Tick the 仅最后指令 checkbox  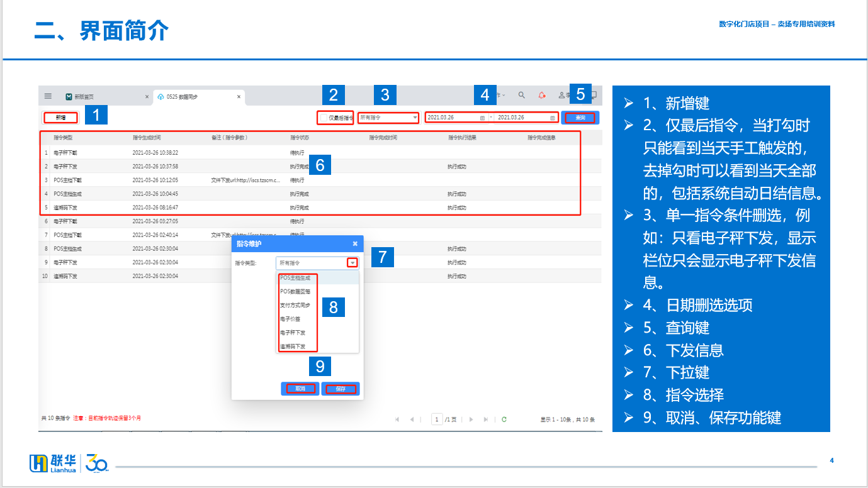[x=324, y=118]
